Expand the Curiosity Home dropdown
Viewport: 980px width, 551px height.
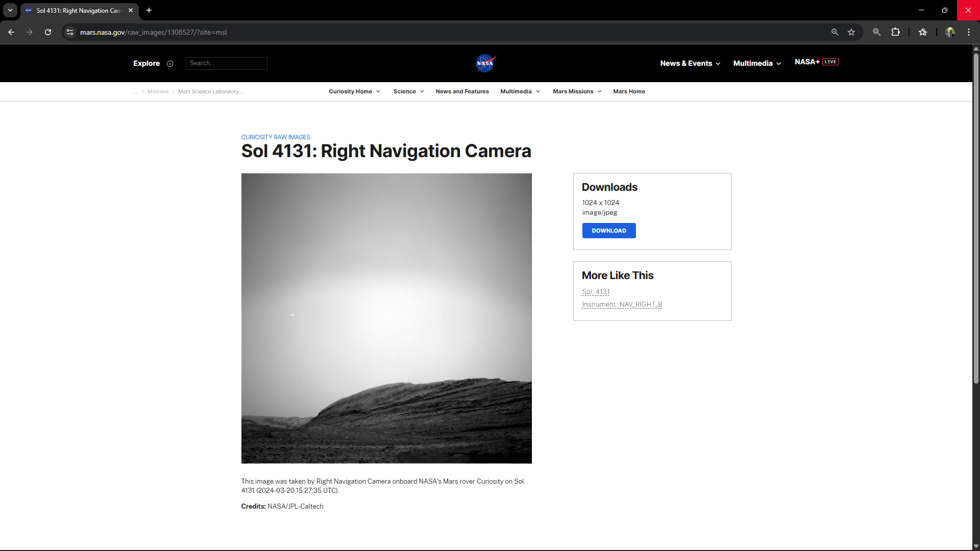point(354,91)
